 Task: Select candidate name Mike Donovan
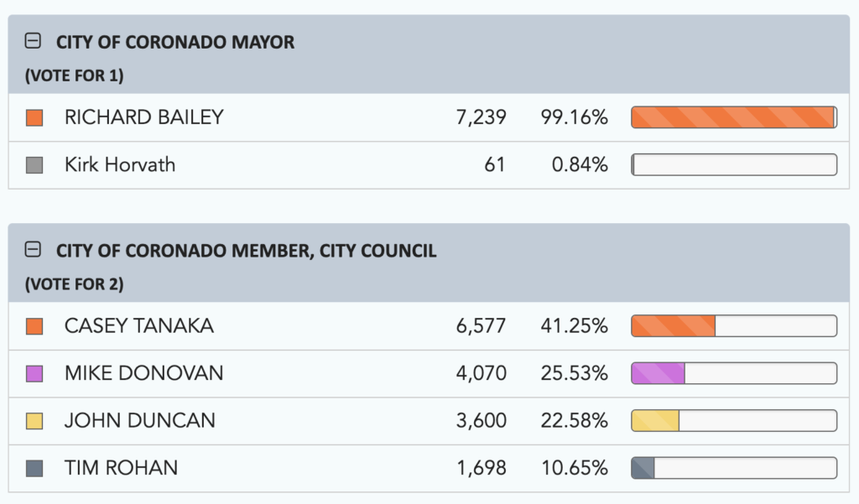tap(143, 373)
